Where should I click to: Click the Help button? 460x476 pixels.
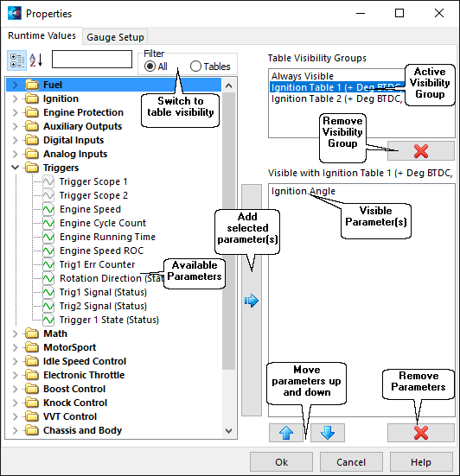pos(421,462)
